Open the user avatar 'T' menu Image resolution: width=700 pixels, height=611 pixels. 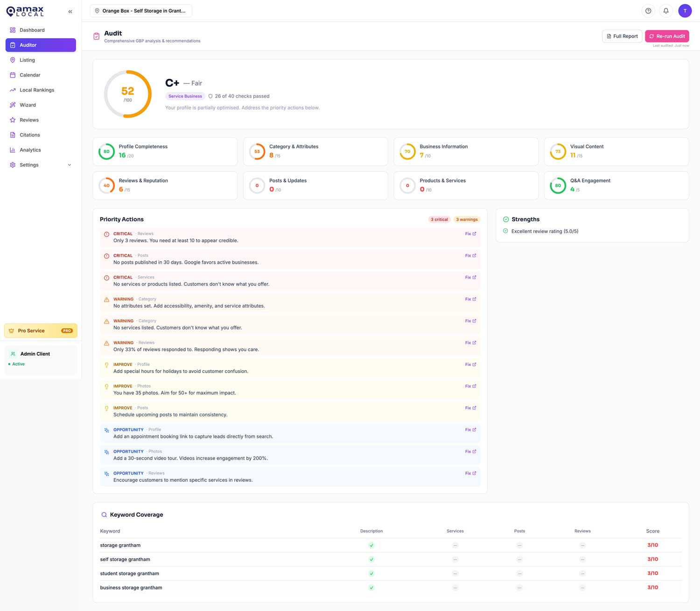point(685,11)
